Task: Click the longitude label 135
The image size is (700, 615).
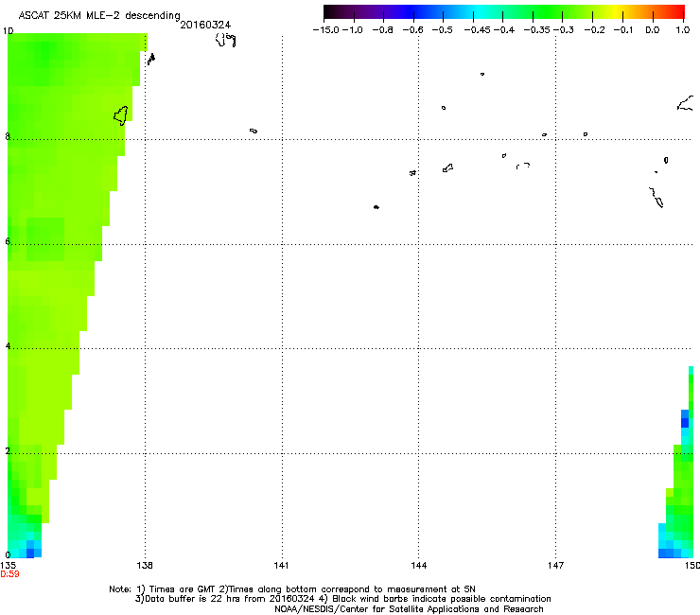Action: click(8, 566)
